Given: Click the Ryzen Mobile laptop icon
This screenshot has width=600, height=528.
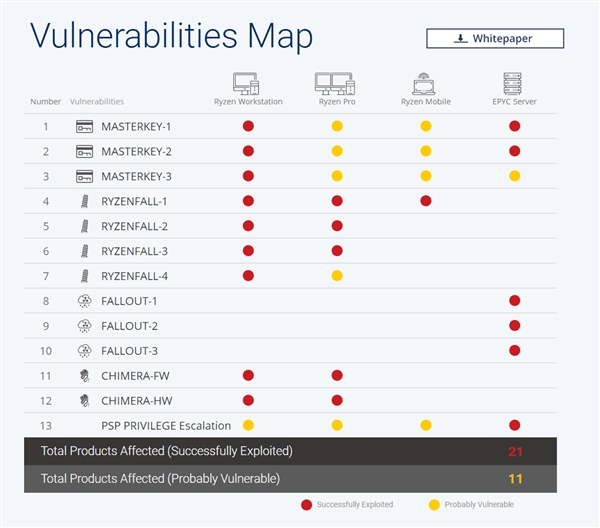Looking at the screenshot, I should (425, 82).
